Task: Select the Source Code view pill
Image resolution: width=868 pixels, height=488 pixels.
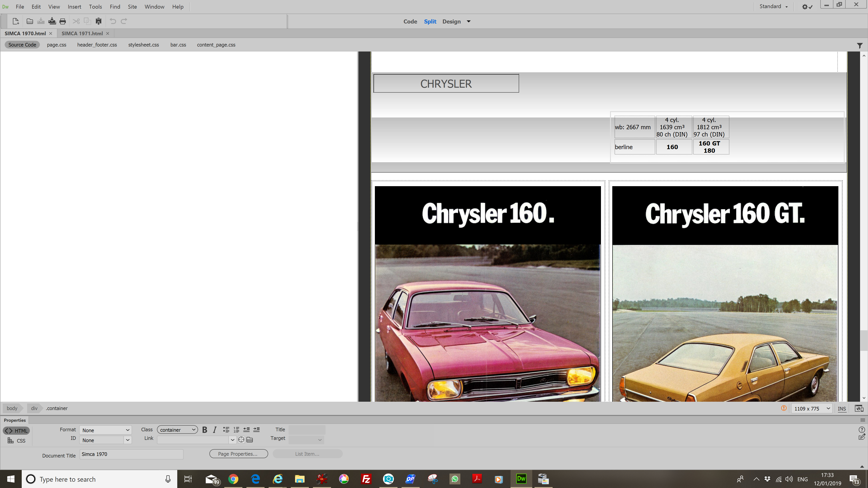Action: pyautogui.click(x=22, y=45)
